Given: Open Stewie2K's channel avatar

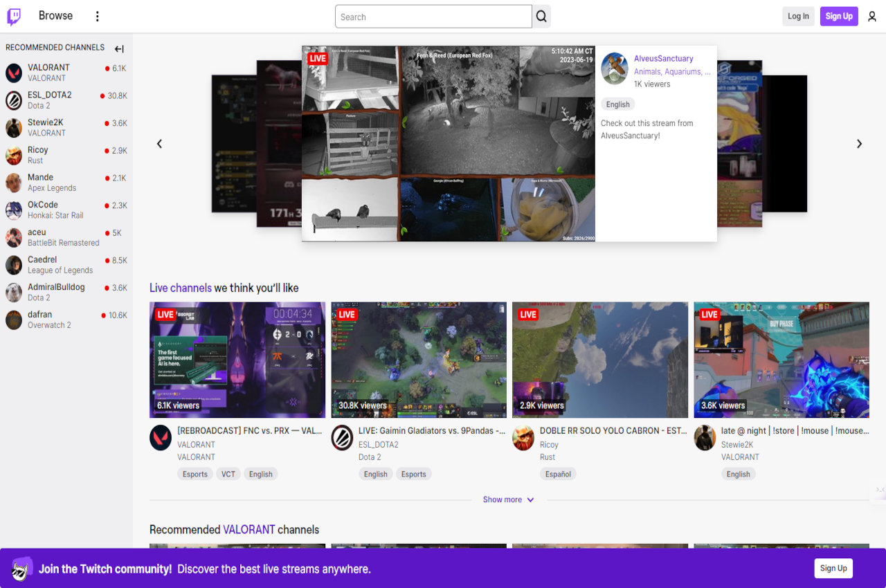Looking at the screenshot, I should 12,127.
